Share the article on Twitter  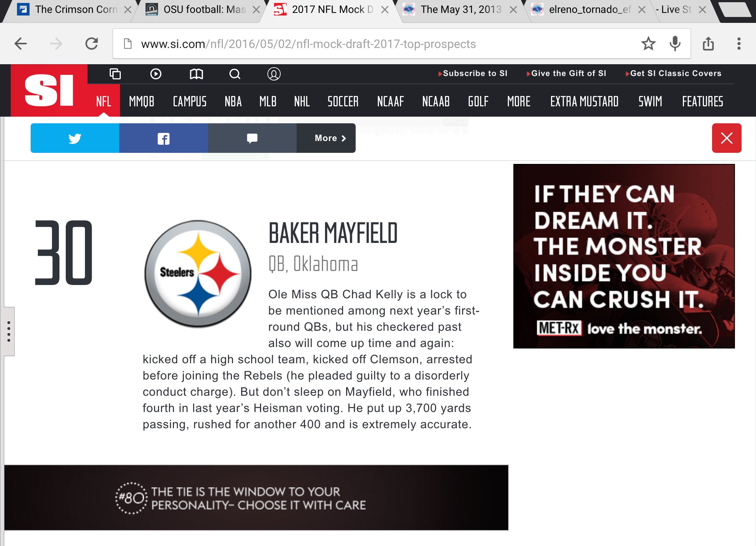pyautogui.click(x=75, y=138)
